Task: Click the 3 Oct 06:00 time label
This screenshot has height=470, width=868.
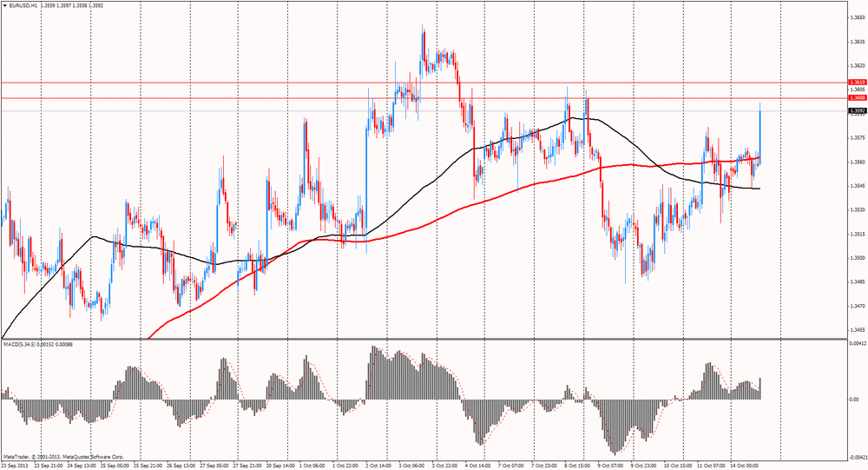Action: coord(411,466)
